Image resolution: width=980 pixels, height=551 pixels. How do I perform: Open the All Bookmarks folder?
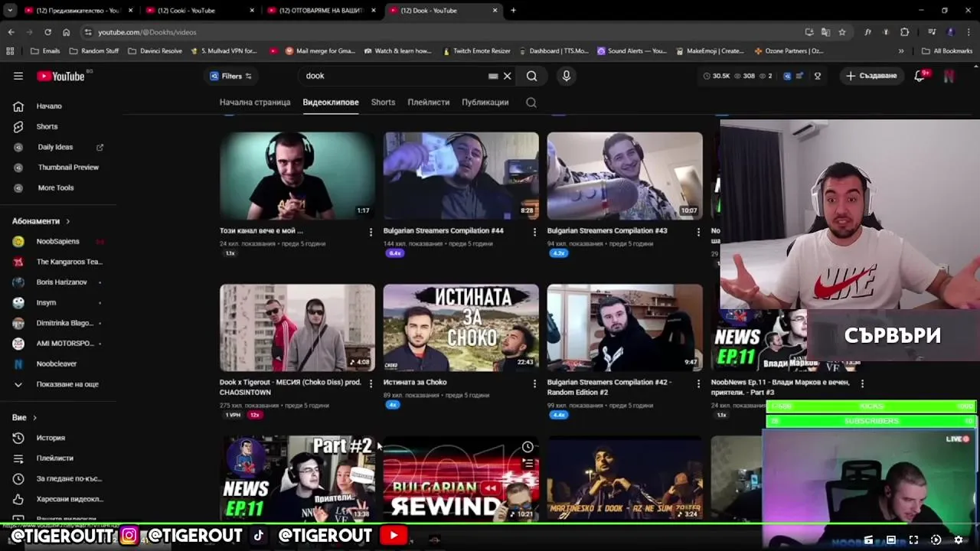click(x=947, y=51)
